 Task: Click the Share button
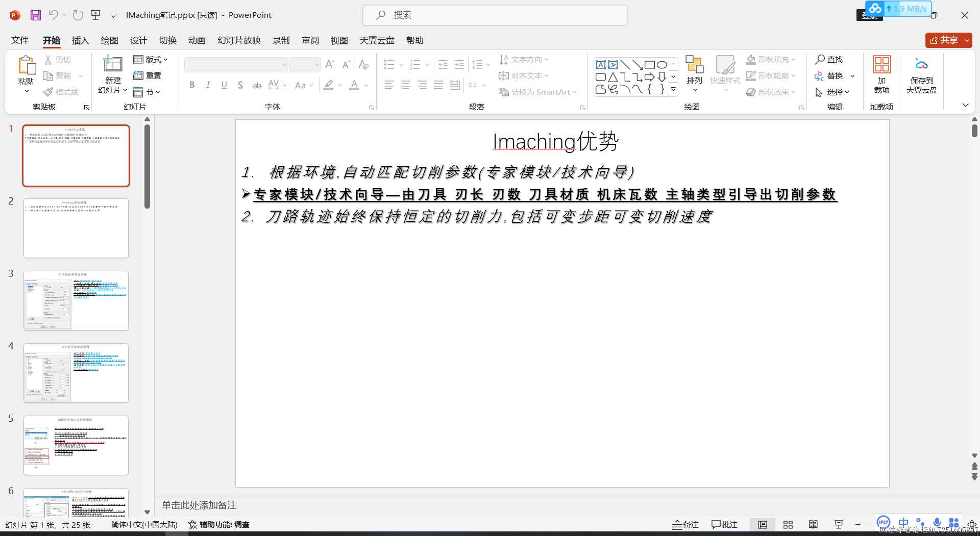pos(948,40)
